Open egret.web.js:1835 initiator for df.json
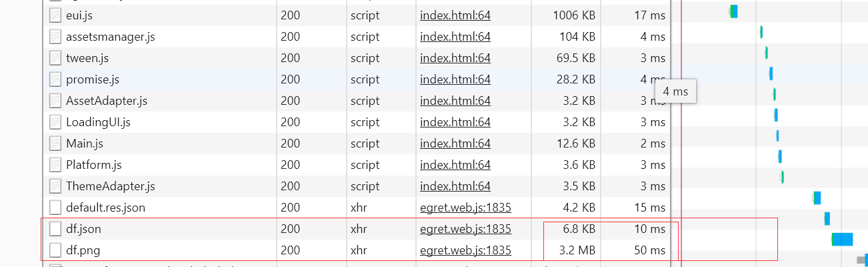Viewport: 868px width, 267px height. coord(465,229)
